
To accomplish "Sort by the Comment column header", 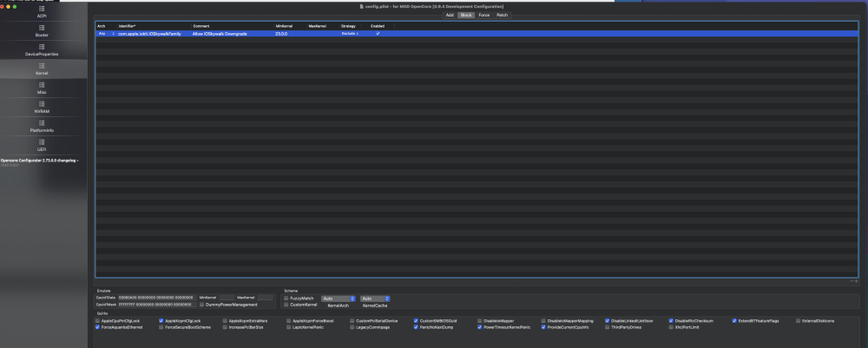I will pos(233,26).
